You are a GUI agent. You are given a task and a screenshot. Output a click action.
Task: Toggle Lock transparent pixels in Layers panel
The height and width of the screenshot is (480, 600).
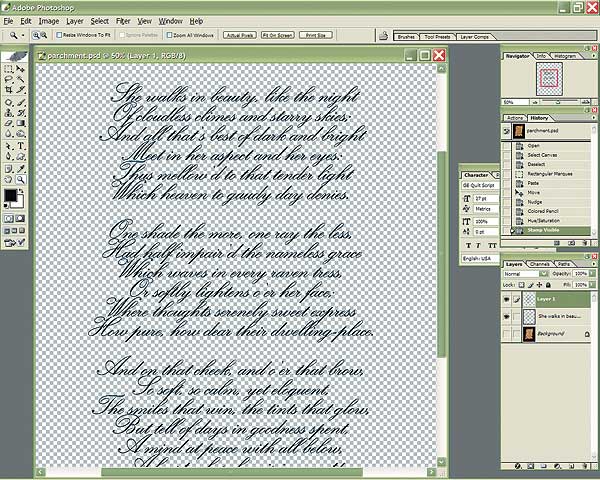[x=521, y=285]
